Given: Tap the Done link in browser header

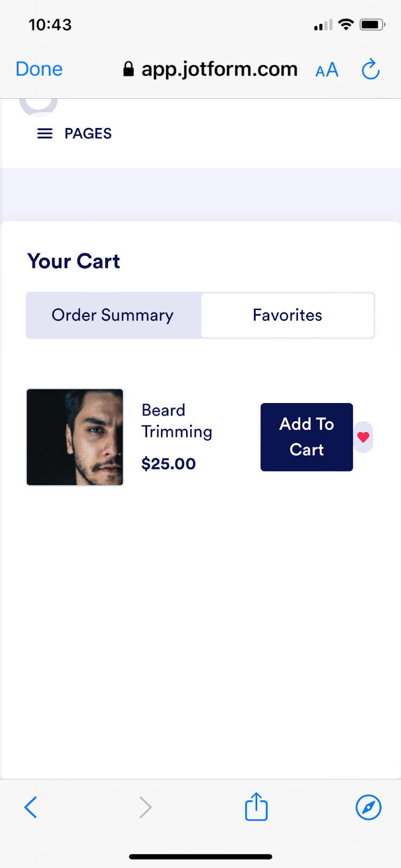Looking at the screenshot, I should coord(39,69).
